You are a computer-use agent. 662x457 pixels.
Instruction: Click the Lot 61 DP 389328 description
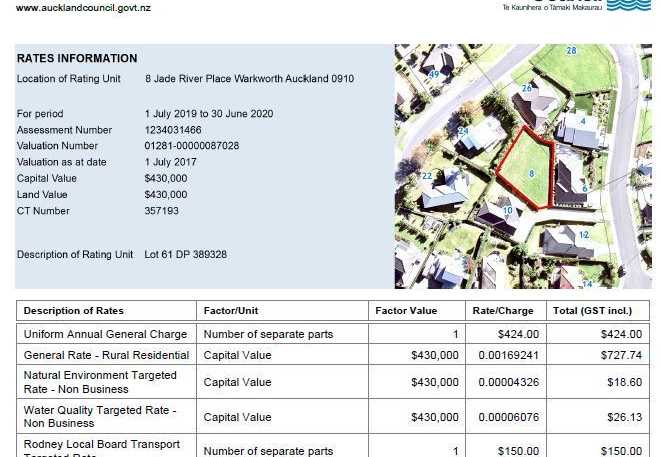tap(185, 255)
